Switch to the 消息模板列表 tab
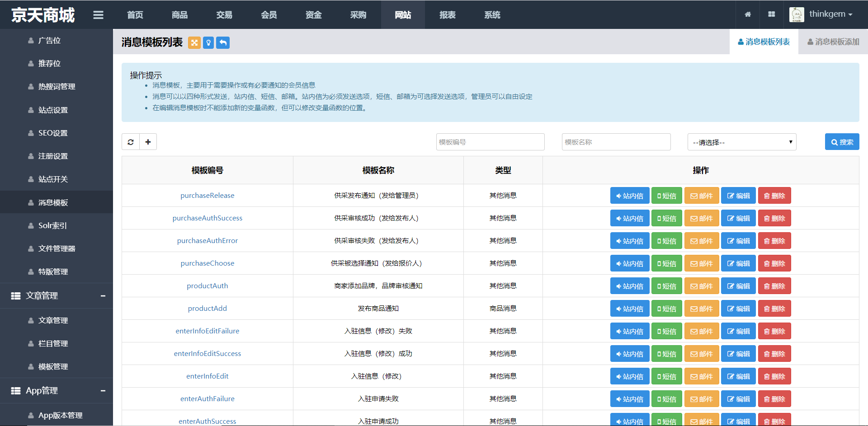This screenshot has width=868, height=426. [764, 42]
